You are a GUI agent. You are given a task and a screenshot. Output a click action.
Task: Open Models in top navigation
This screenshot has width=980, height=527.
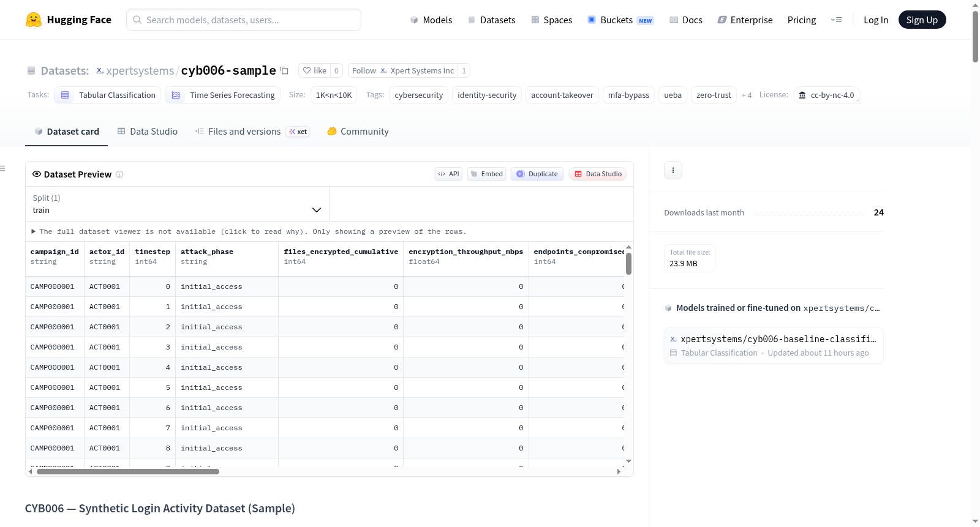tap(431, 20)
